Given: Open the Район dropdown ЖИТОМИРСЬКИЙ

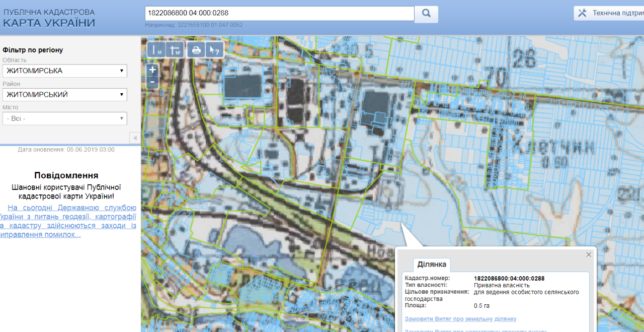Looking at the screenshot, I should click(x=65, y=95).
